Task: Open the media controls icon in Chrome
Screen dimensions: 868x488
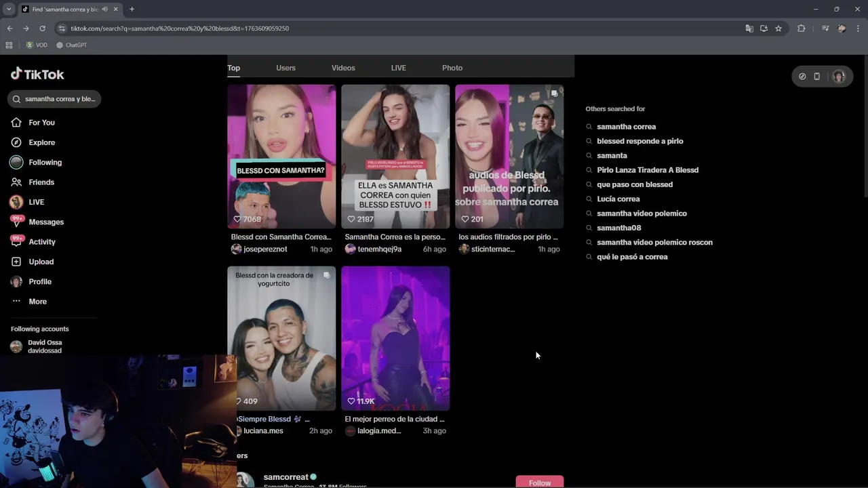Action: 825,28
